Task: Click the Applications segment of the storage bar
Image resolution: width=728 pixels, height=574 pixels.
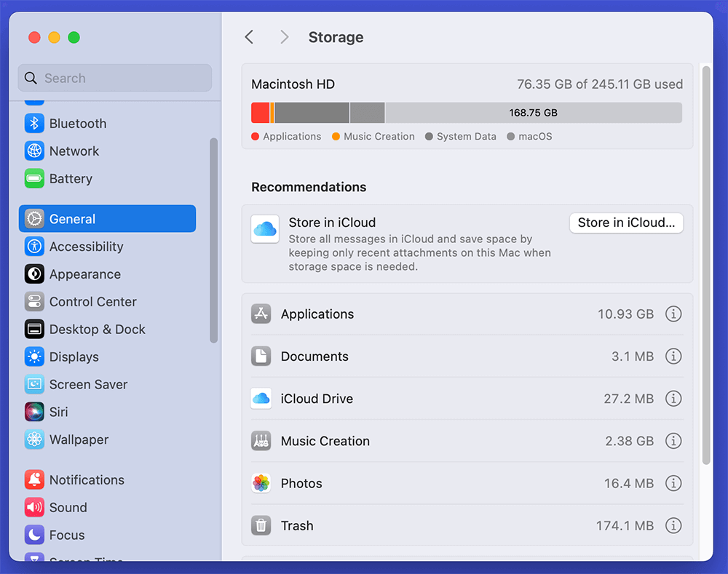Action: (261, 112)
